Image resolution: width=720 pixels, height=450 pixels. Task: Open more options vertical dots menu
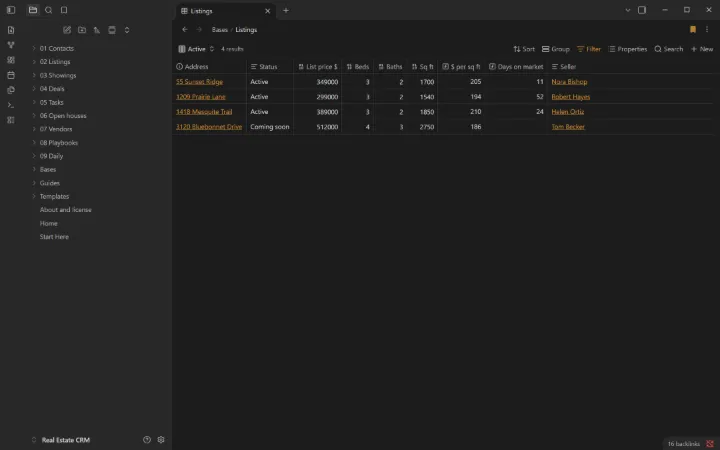(x=707, y=29)
